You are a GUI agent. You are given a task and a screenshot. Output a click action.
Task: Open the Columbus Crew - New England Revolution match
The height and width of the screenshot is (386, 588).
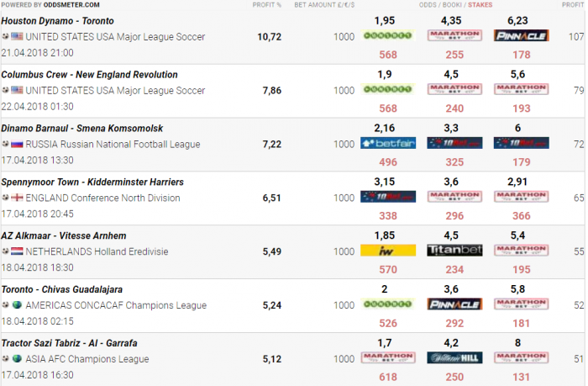click(89, 75)
